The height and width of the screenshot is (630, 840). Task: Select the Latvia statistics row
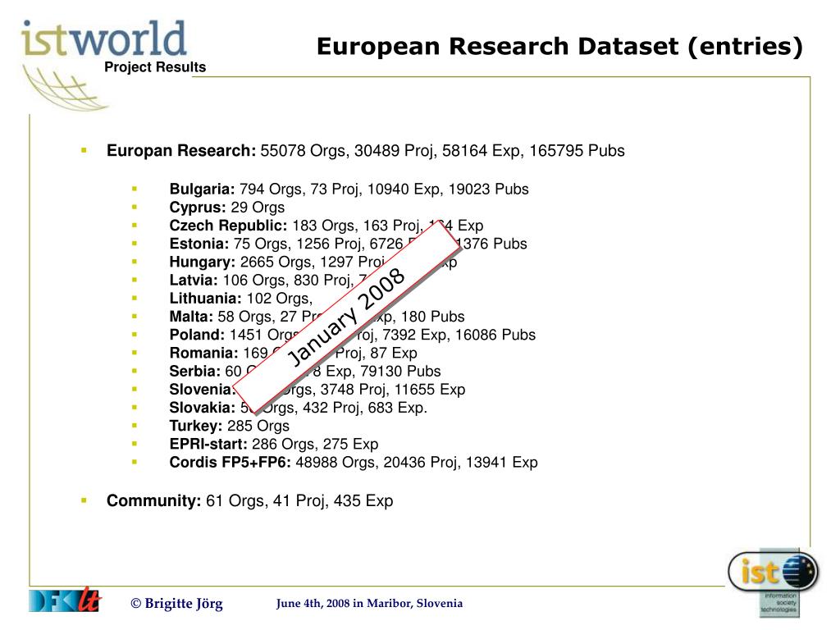coord(268,281)
